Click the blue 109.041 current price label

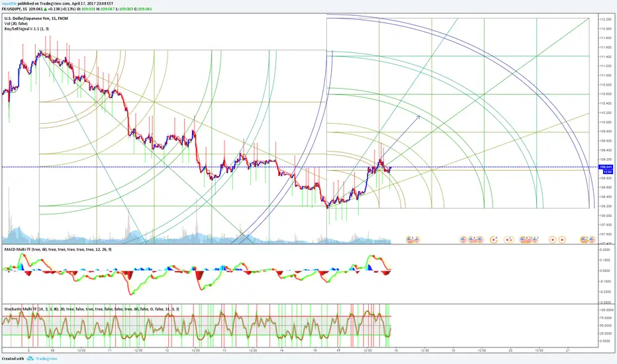coord(605,167)
